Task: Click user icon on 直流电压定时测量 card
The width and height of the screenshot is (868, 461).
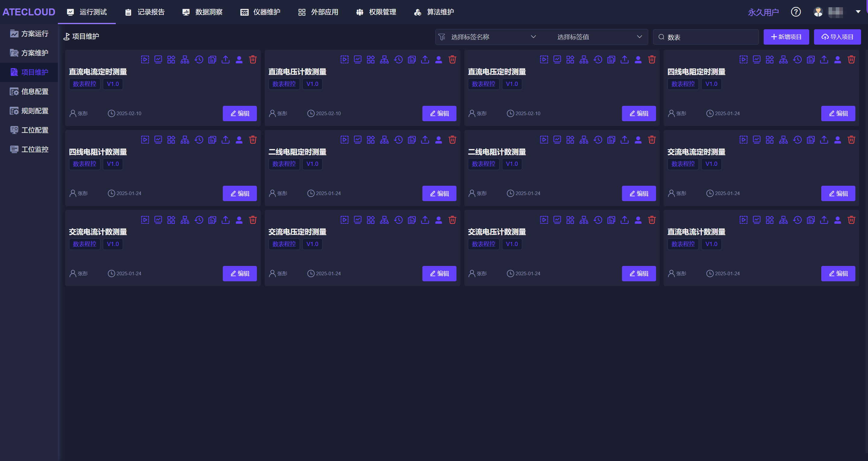Action: pyautogui.click(x=638, y=60)
